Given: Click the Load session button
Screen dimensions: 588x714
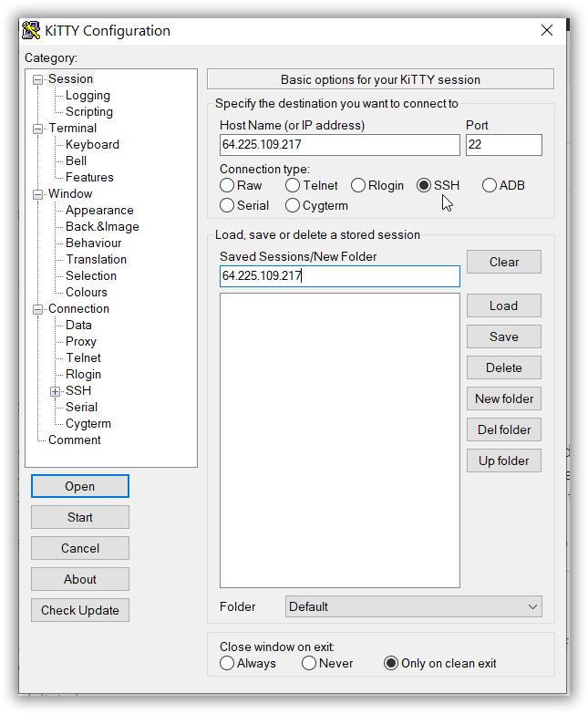Looking at the screenshot, I should 504,305.
